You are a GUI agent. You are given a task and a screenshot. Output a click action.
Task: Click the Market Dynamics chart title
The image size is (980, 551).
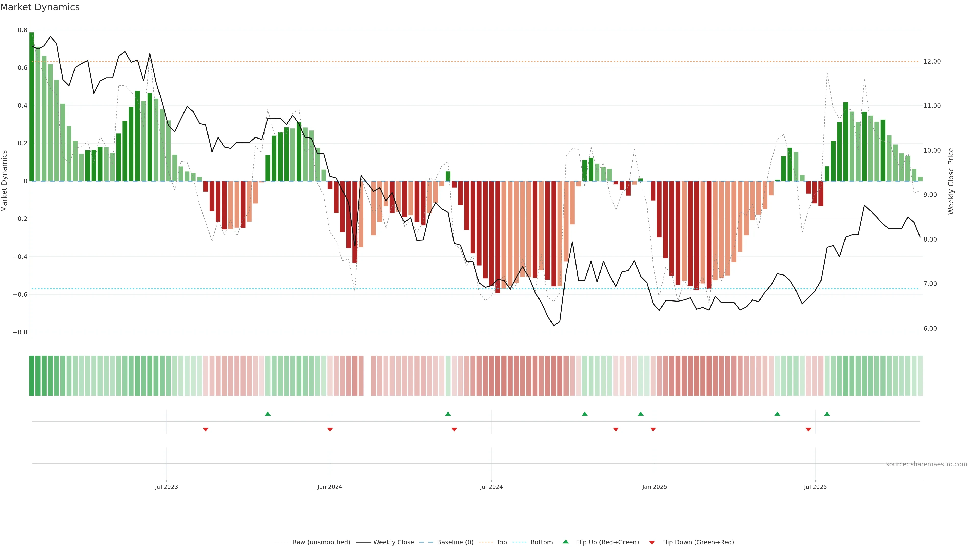(x=40, y=7)
